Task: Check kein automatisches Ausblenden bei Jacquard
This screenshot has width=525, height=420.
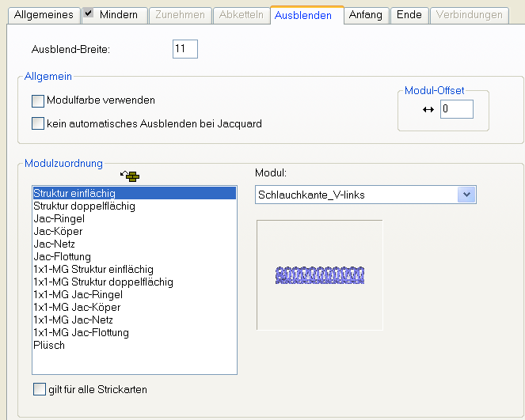Action: click(38, 123)
